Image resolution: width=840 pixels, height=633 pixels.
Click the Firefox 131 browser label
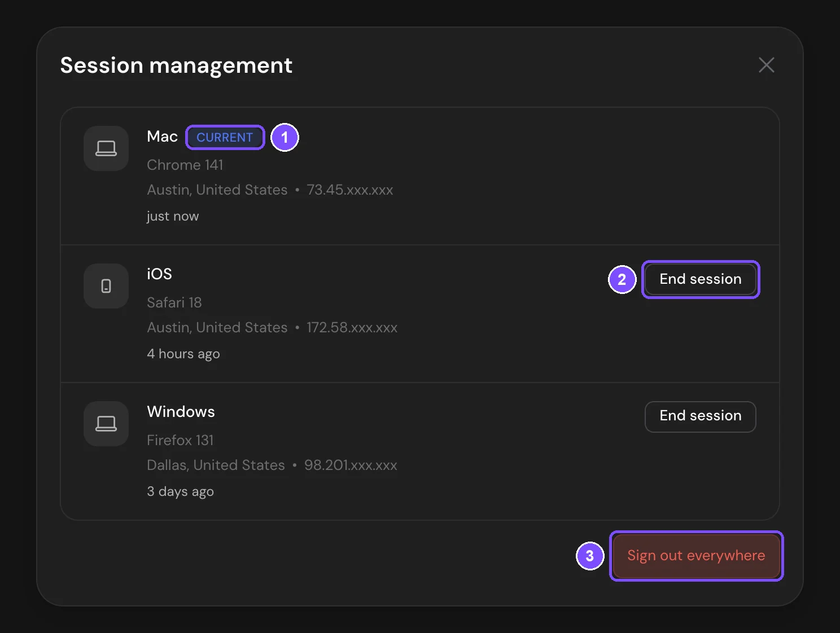coord(180,440)
